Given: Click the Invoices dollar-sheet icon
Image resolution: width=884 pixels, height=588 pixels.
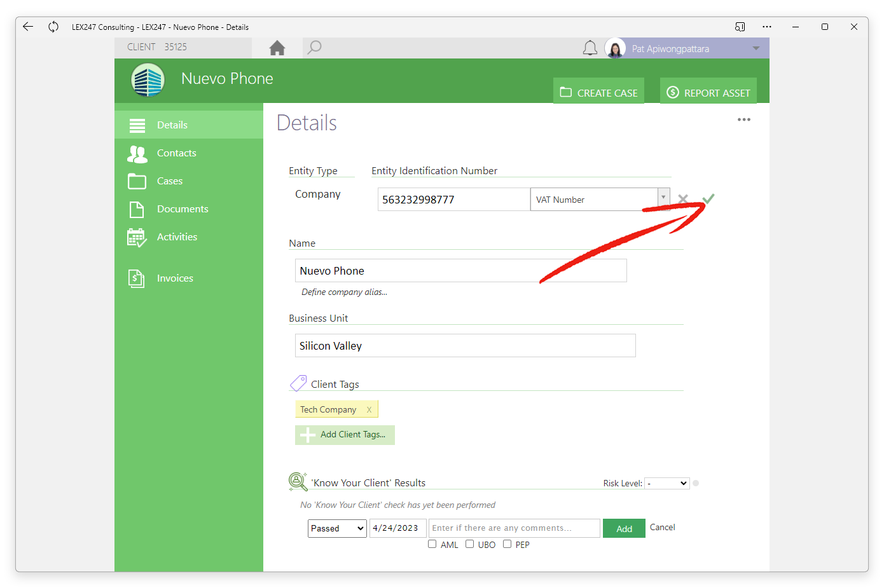Looking at the screenshot, I should pos(137,278).
